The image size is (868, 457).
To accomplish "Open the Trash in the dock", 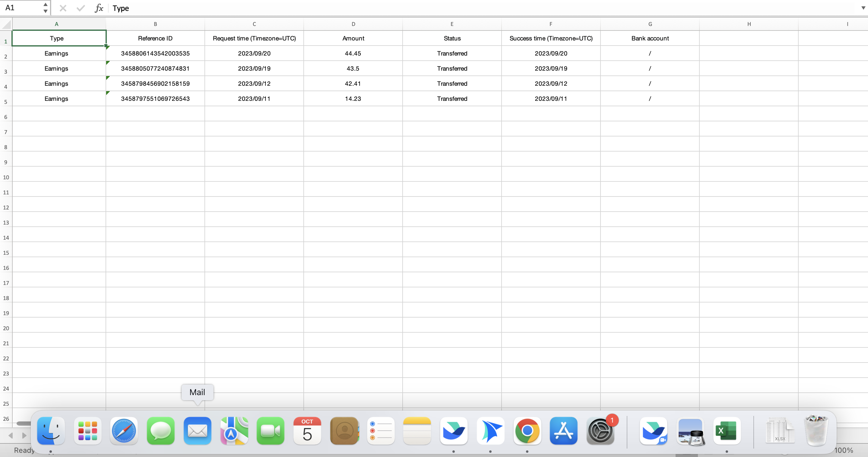I will click(816, 431).
